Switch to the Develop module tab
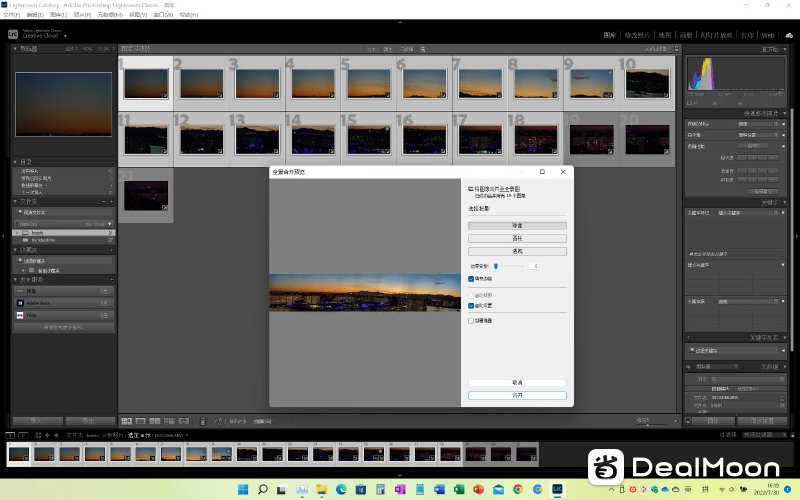The width and height of the screenshot is (800, 500). pyautogui.click(x=637, y=35)
